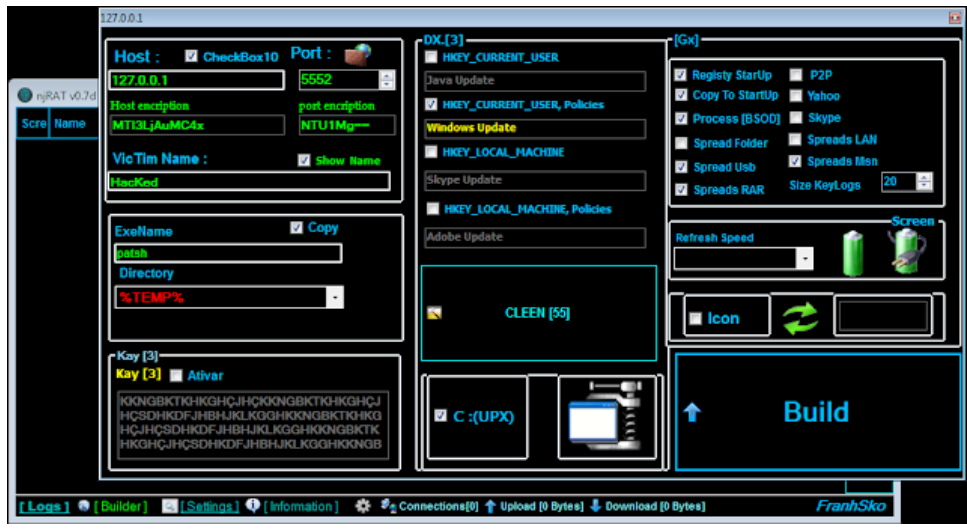Toggle the Show Name checkbox
The width and height of the screenshot is (967, 529).
click(305, 160)
